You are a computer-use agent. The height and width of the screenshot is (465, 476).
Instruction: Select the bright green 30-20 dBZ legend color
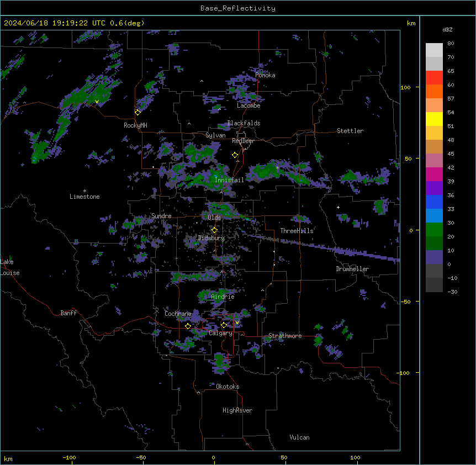click(434, 230)
